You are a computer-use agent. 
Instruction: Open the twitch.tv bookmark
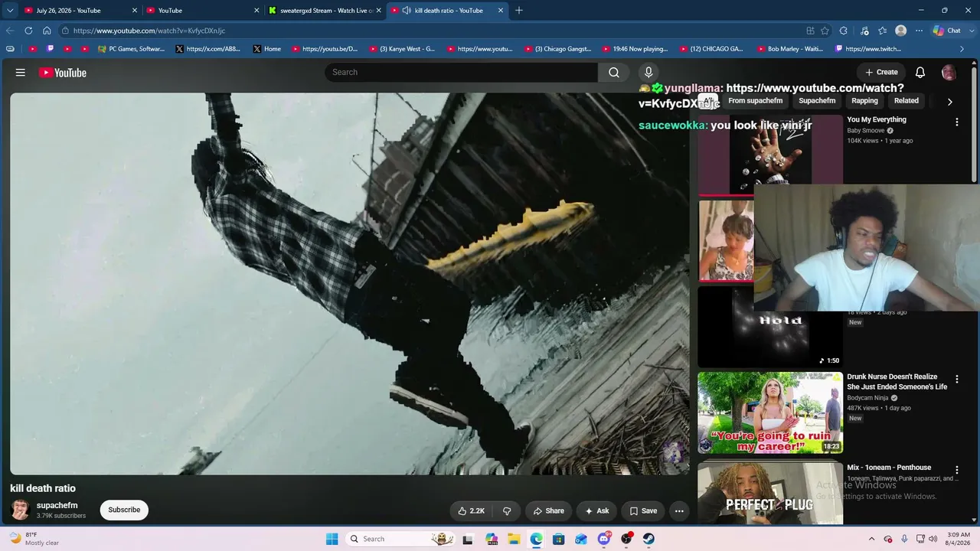(867, 49)
